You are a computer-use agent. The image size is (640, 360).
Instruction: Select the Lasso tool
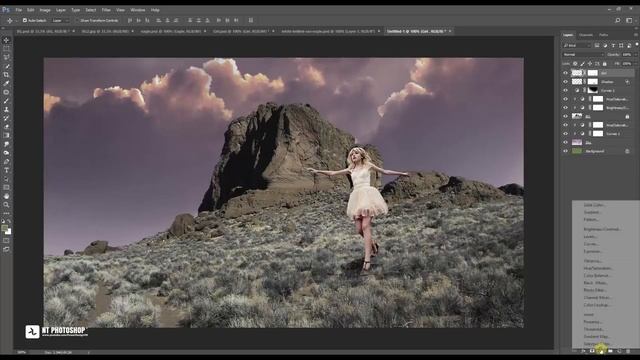(6, 58)
